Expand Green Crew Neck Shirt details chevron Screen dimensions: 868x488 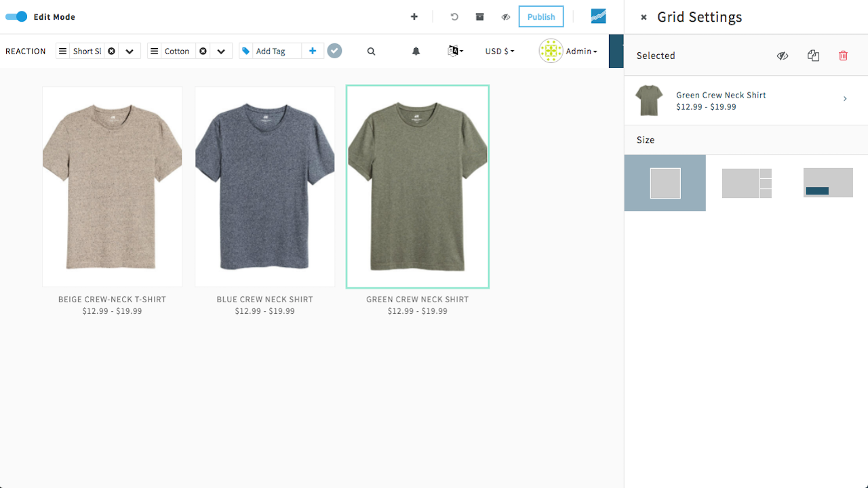[845, 99]
